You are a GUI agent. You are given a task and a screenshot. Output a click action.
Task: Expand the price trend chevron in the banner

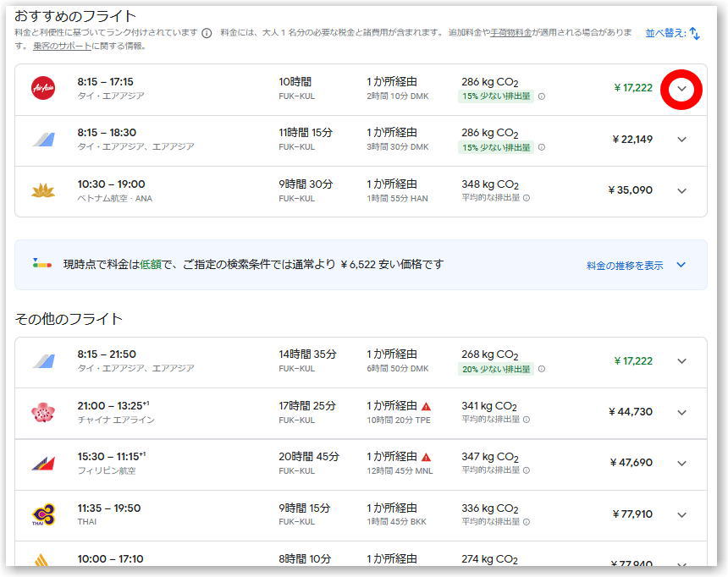[x=681, y=265]
